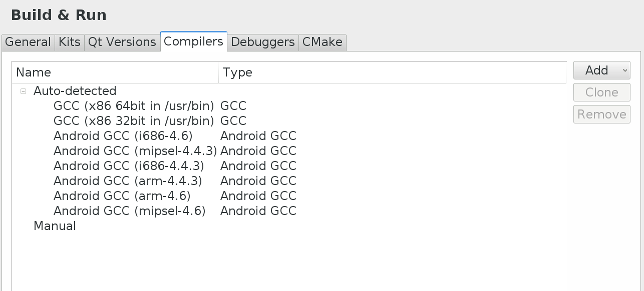The width and height of the screenshot is (644, 291).
Task: Go to the CMake tab
Action: pyautogui.click(x=323, y=42)
